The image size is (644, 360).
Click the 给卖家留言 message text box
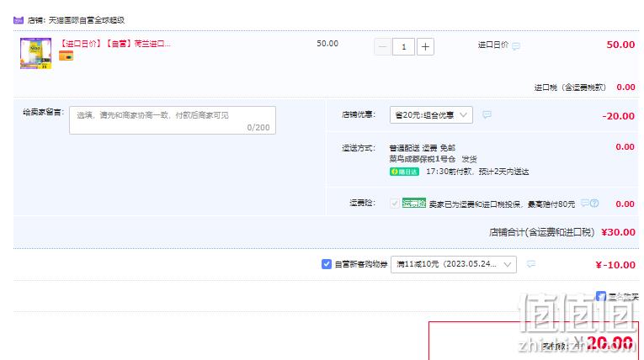tap(173, 120)
